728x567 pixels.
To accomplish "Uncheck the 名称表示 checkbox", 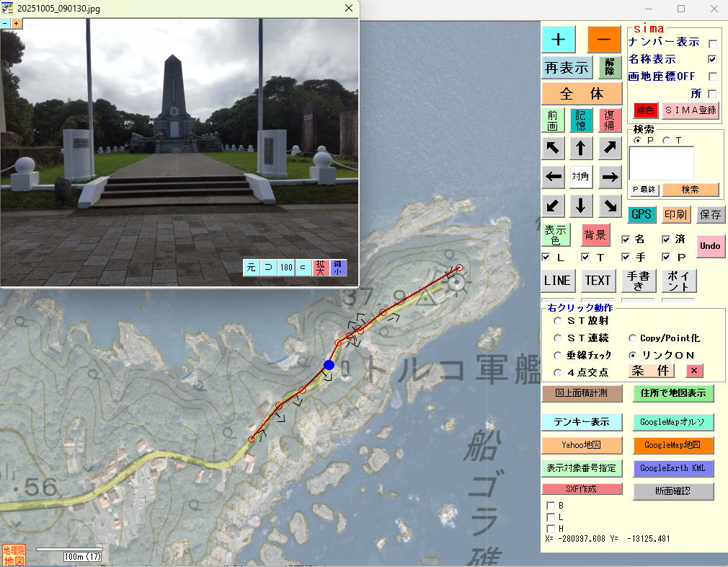I will click(712, 59).
